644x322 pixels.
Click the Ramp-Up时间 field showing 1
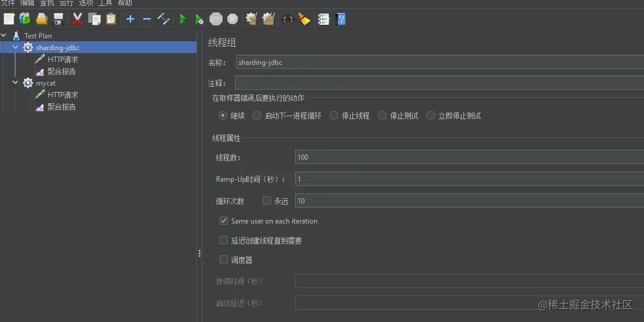tap(469, 179)
